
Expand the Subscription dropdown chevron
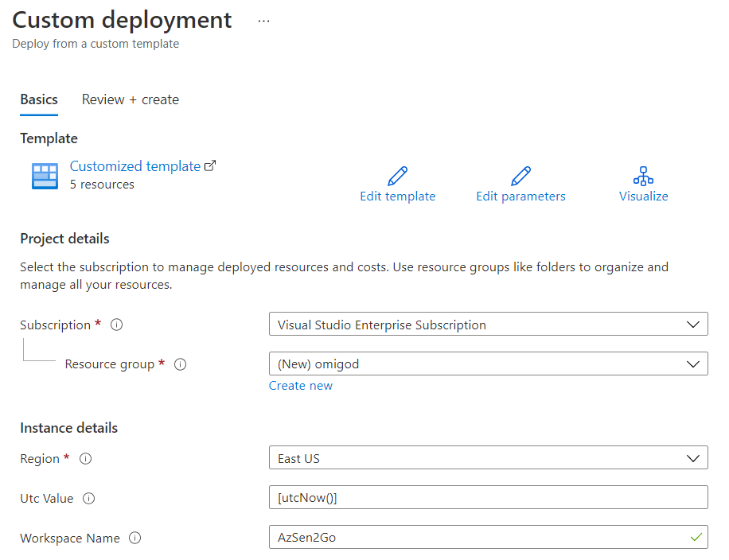[693, 325]
